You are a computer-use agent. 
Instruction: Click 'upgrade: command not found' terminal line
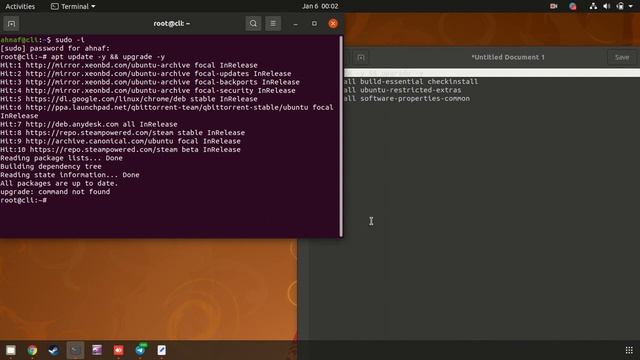[x=55, y=192]
